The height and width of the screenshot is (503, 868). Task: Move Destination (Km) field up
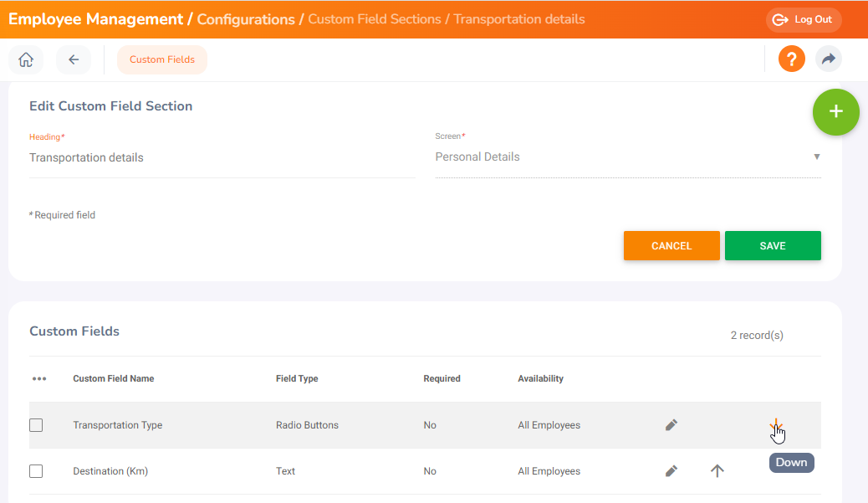click(x=717, y=471)
